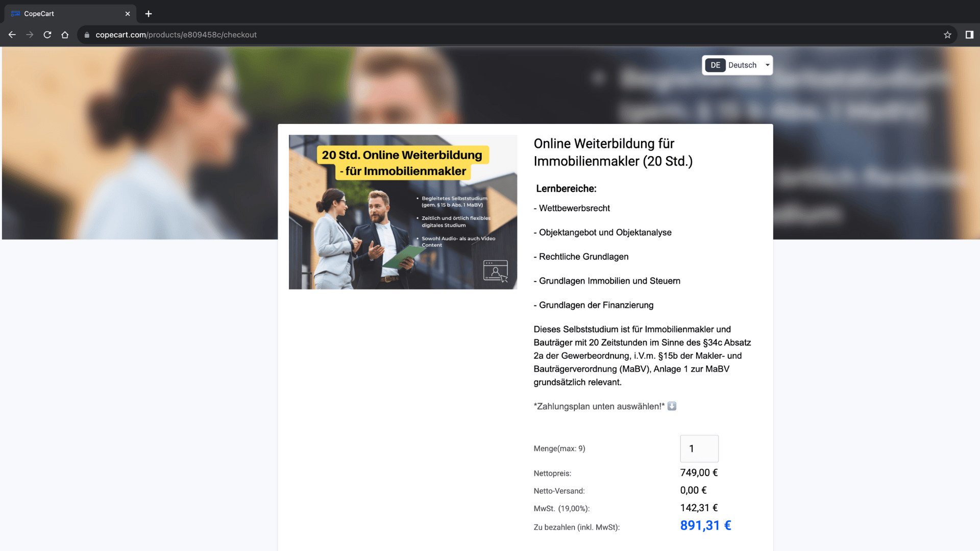Viewport: 980px width, 551px height.
Task: Click the online course icon in banner
Action: 495,271
